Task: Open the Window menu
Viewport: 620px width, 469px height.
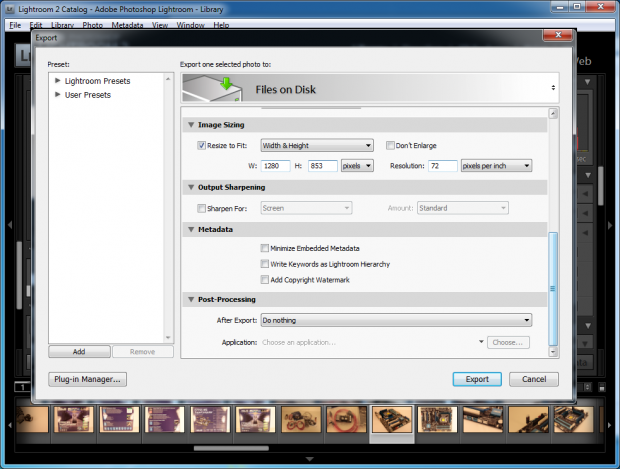Action: pos(190,25)
